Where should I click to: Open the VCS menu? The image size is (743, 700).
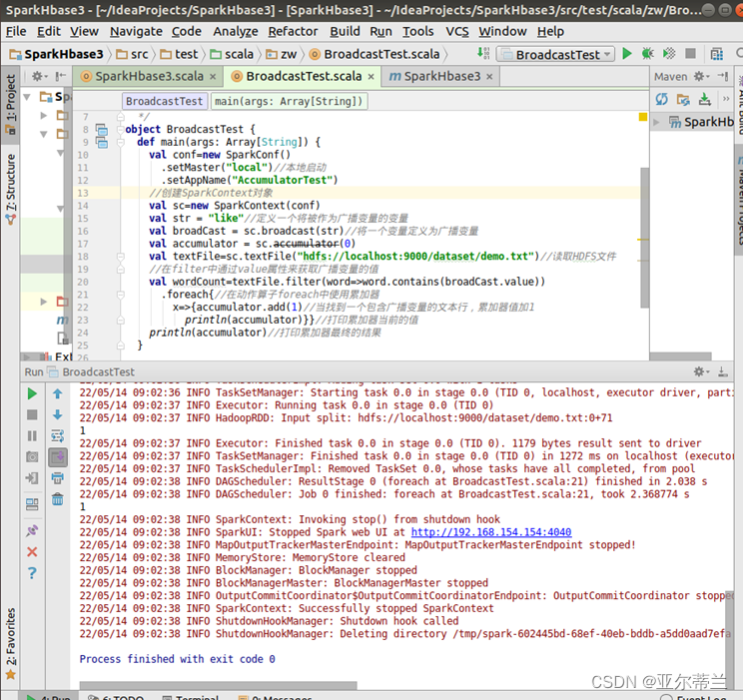coord(456,31)
